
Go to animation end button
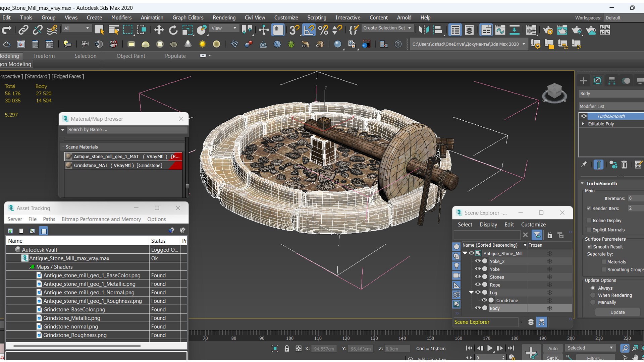pyautogui.click(x=511, y=349)
